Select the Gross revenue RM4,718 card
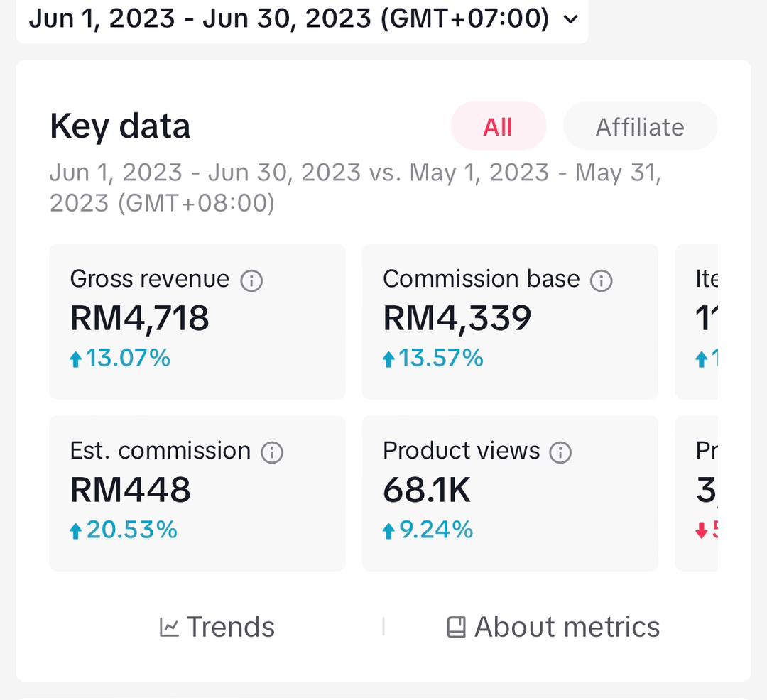 pyautogui.click(x=197, y=322)
